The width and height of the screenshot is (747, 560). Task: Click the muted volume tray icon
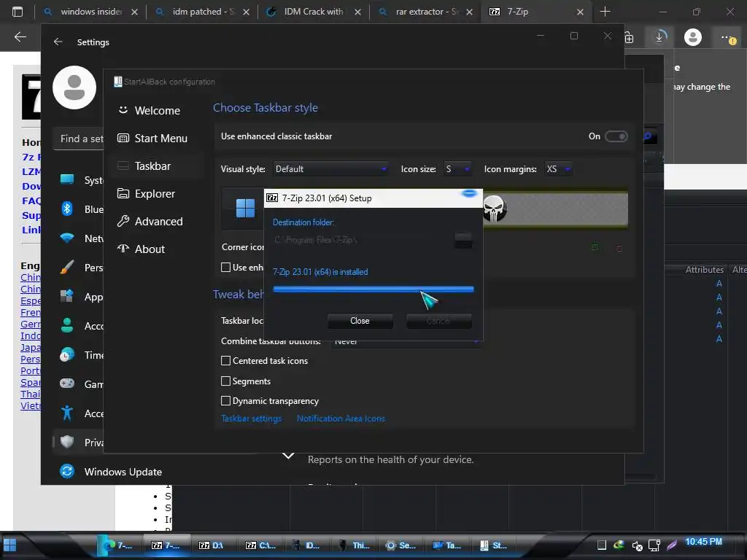point(637,545)
